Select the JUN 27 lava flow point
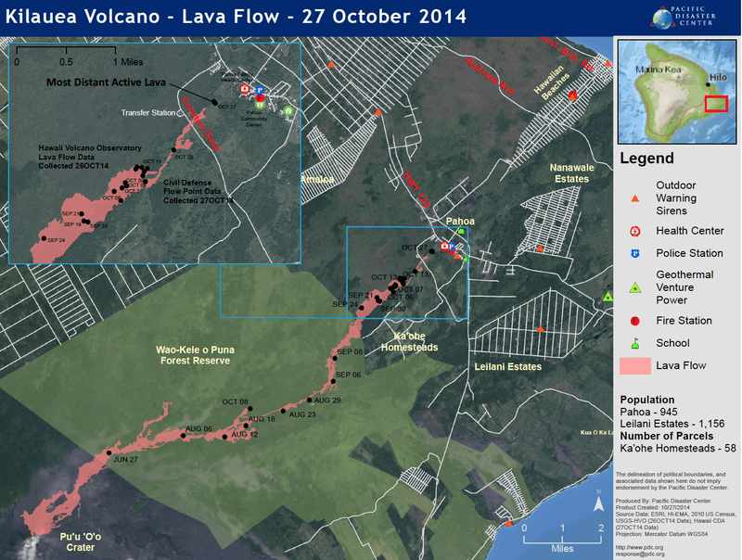The width and height of the screenshot is (742, 560). pyautogui.click(x=109, y=451)
